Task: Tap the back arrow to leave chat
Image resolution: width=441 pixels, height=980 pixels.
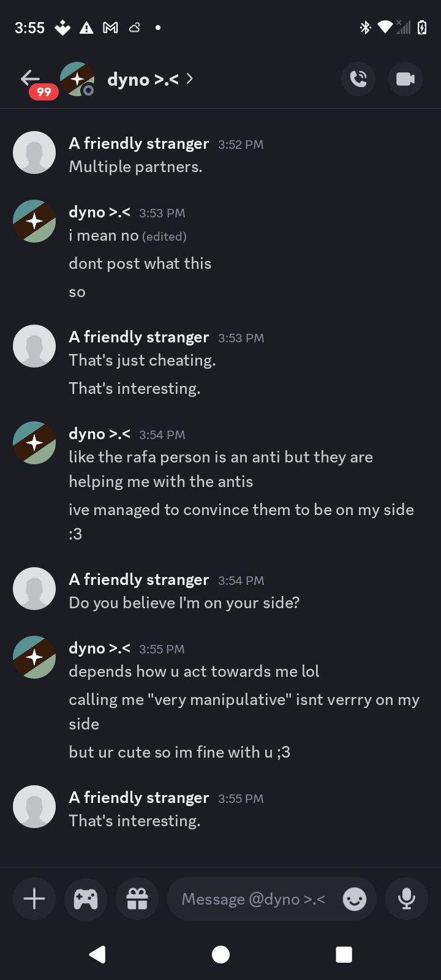Action: point(30,78)
